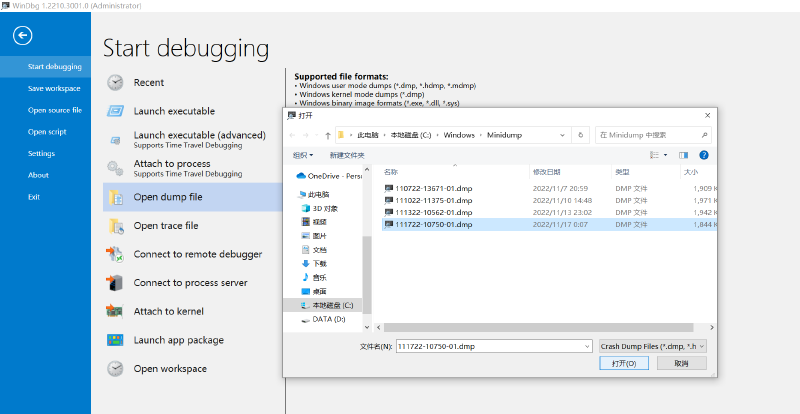Select Open script in the sidebar

coord(45,132)
